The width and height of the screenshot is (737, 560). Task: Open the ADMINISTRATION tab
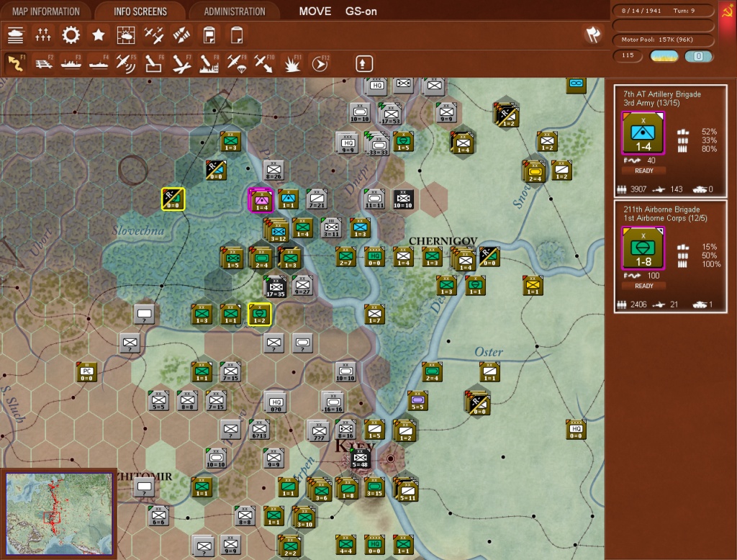click(235, 12)
